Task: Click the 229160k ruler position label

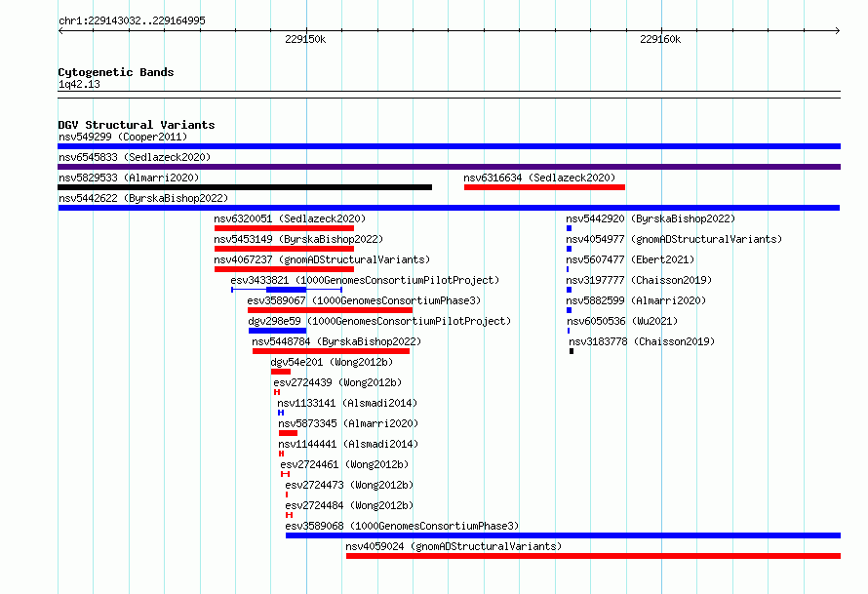Action: point(660,39)
